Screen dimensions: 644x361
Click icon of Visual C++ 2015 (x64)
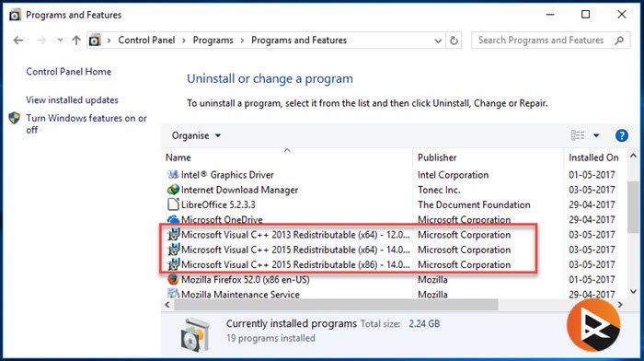(173, 250)
